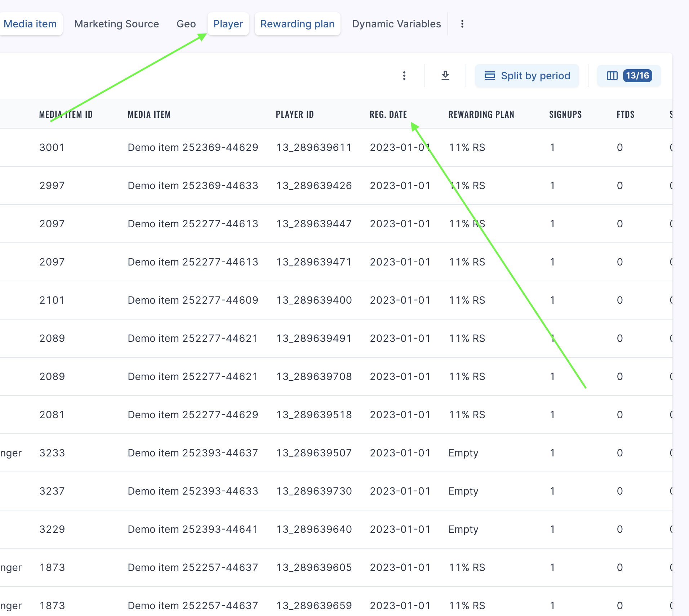Click player ID 13_289639708
The width and height of the screenshot is (689, 616).
coord(314,376)
